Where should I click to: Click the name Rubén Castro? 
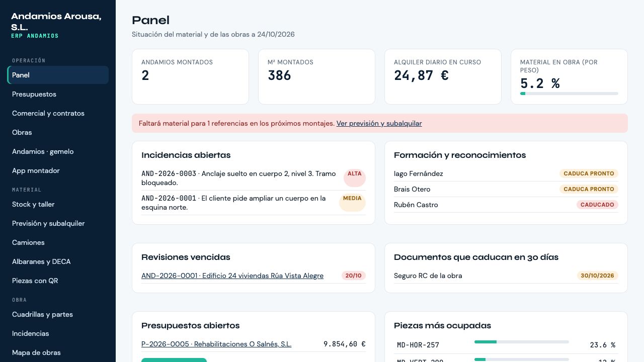(416, 205)
